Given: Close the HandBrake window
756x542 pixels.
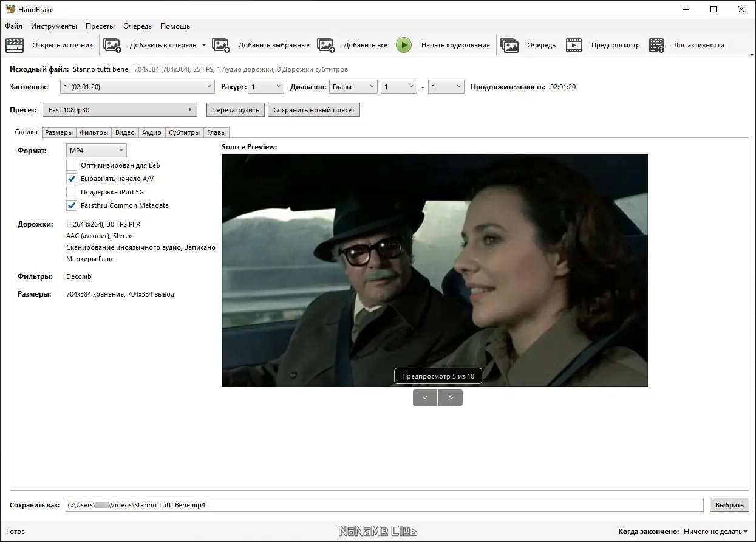Looking at the screenshot, I should (741, 9).
